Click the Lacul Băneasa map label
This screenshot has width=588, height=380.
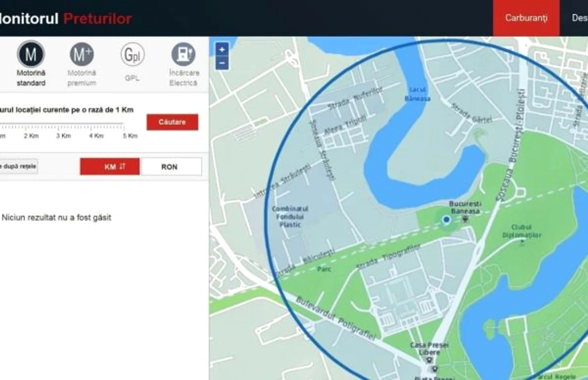click(x=417, y=94)
